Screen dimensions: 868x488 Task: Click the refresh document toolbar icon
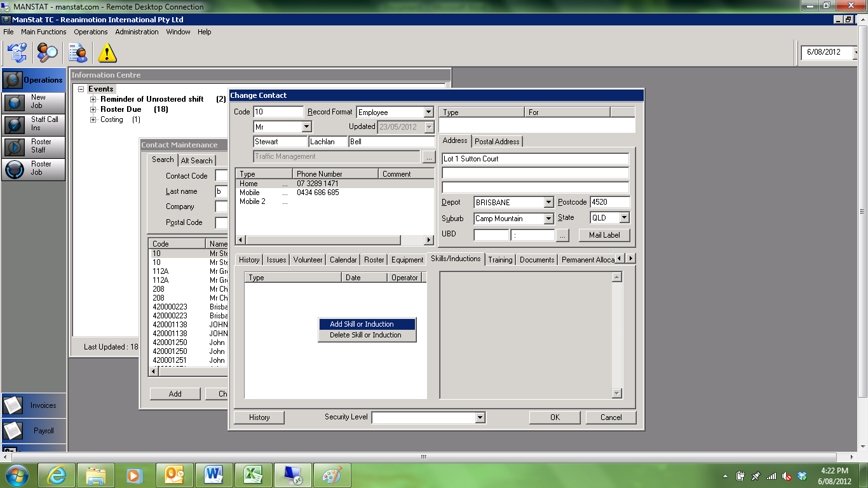coord(17,52)
